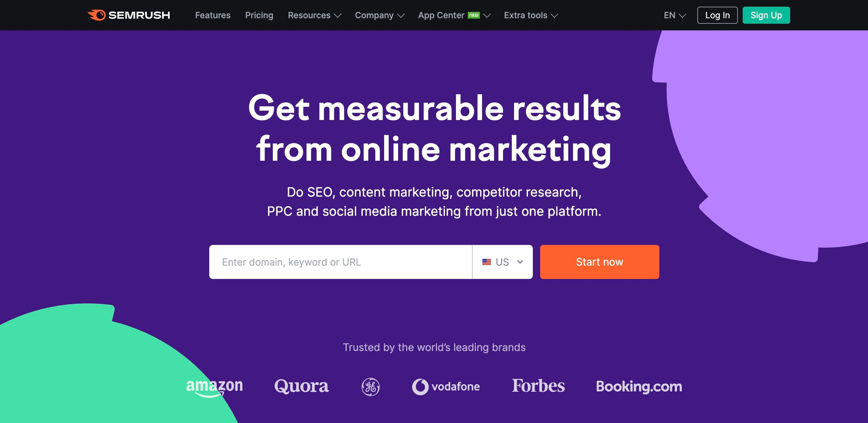Click the US flag icon

coord(486,262)
